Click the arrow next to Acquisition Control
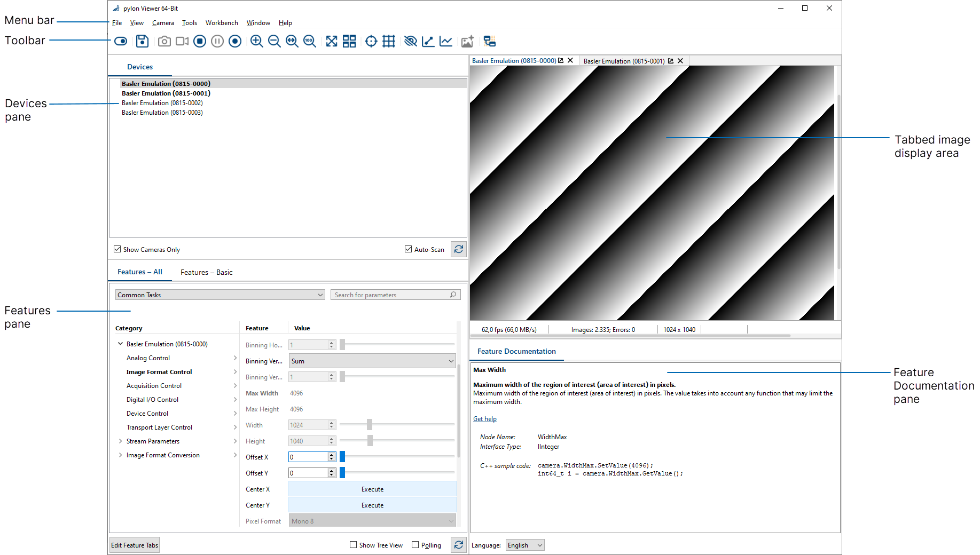Image resolution: width=980 pixels, height=555 pixels. coord(235,386)
